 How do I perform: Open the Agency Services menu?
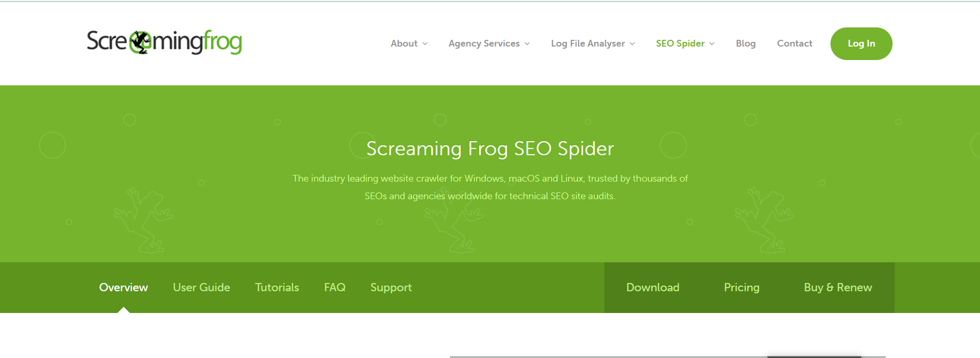tap(484, 43)
